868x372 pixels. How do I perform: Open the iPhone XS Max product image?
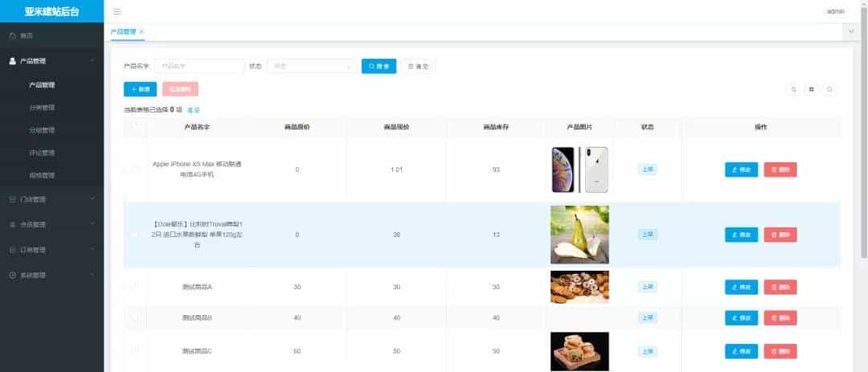pos(579,170)
